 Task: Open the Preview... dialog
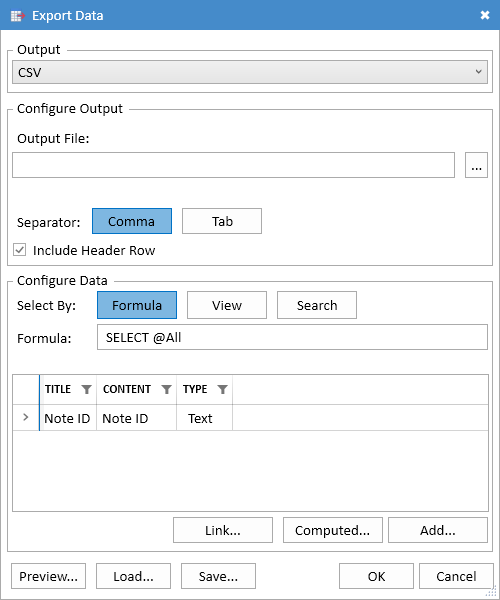pyautogui.click(x=49, y=576)
